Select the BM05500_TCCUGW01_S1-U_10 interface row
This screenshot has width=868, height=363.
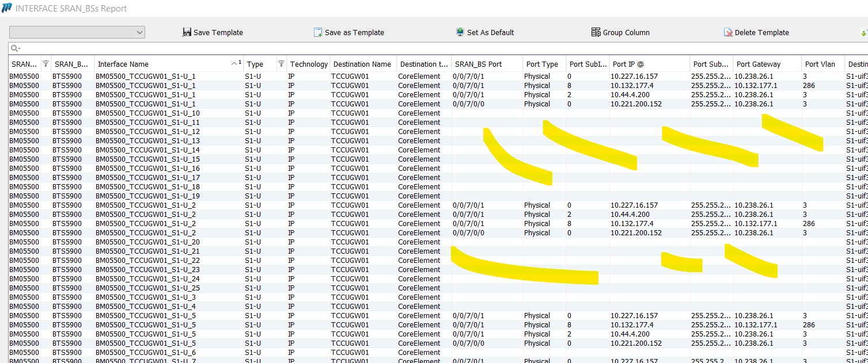click(147, 113)
